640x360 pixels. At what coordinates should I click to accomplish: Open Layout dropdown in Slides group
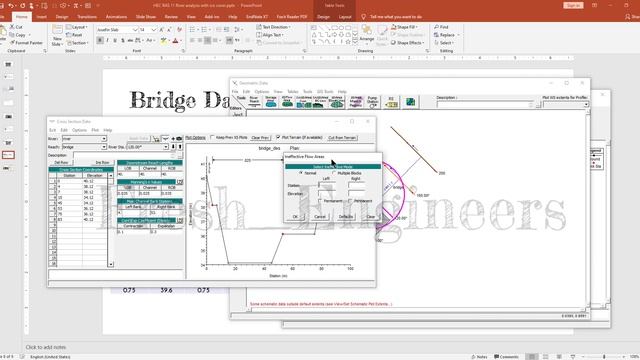[x=78, y=27]
